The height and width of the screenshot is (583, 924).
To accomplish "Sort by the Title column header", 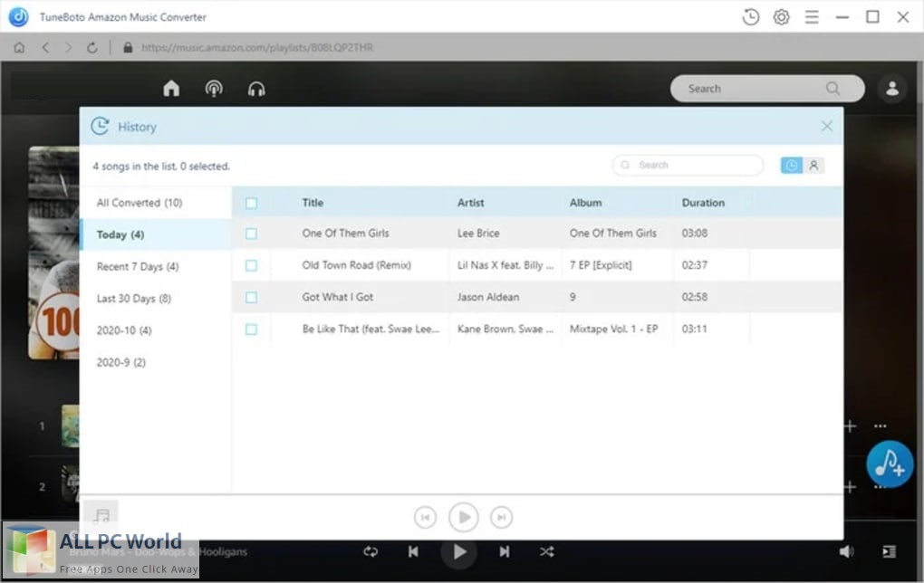I will [x=313, y=203].
